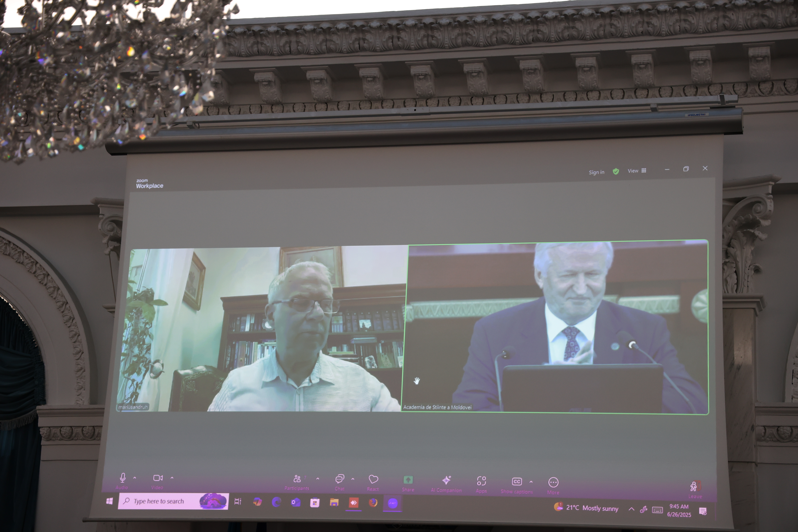Toggle Show captions CC icon
The width and height of the screenshot is (798, 532).
click(x=517, y=481)
